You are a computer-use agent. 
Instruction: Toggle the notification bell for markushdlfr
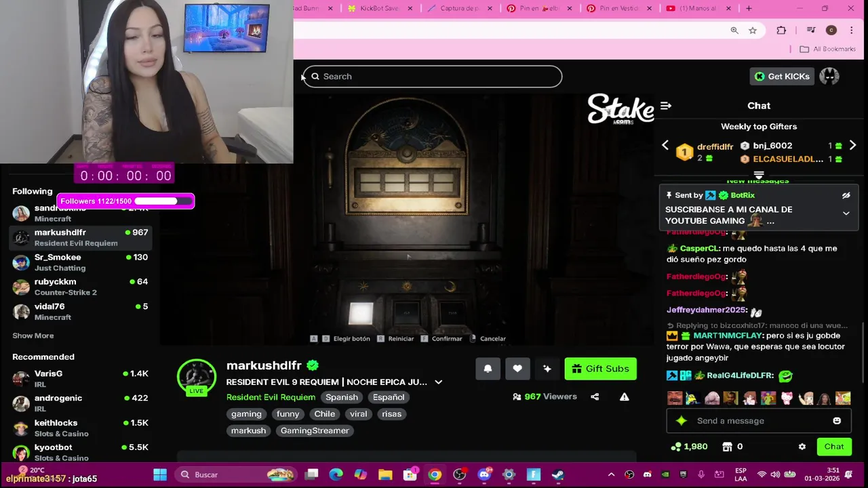click(488, 369)
